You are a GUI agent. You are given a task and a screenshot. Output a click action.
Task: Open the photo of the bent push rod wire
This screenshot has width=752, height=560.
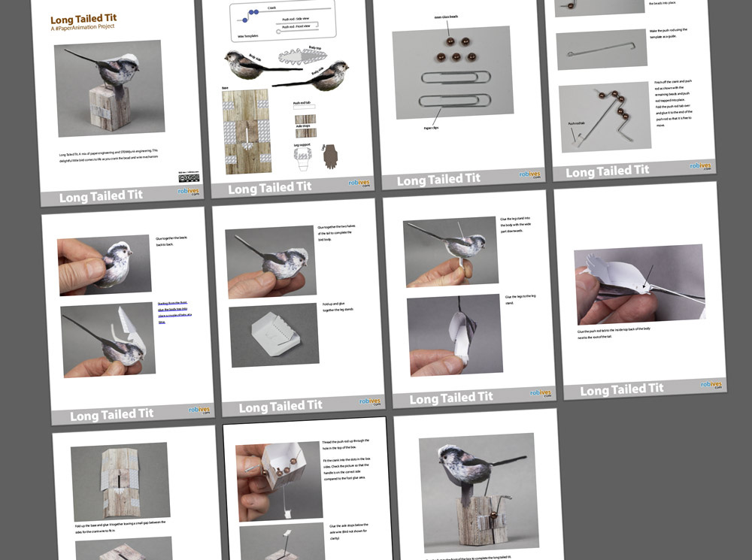pyautogui.click(x=602, y=49)
